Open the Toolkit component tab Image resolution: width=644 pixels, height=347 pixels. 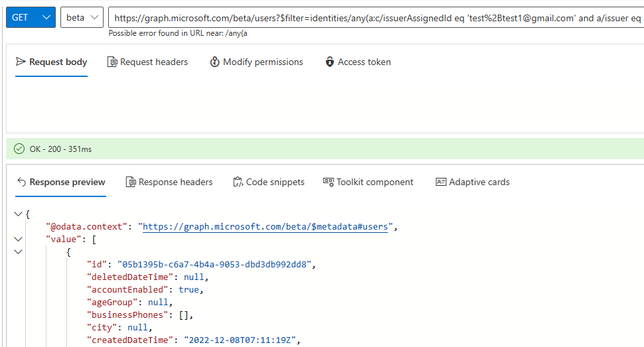point(368,182)
